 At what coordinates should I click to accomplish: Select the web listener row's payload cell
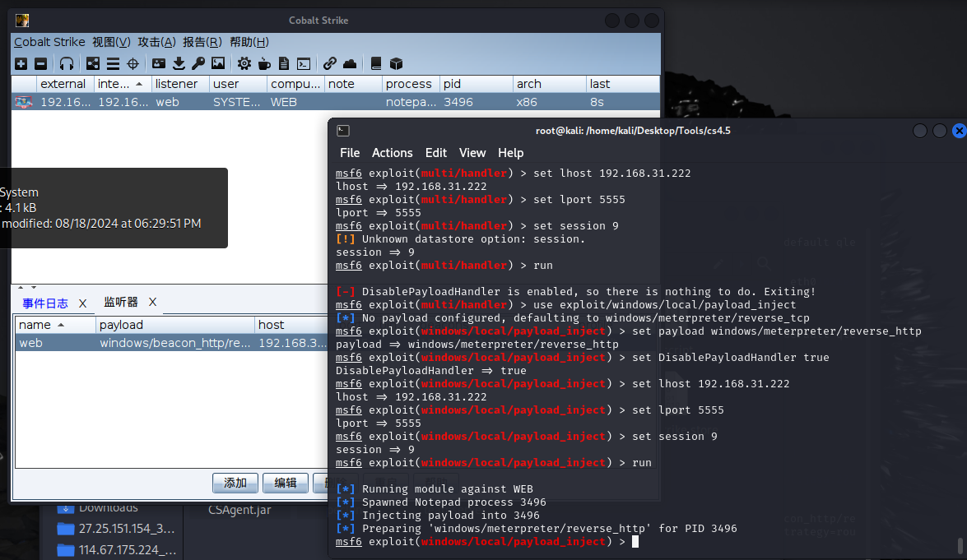[x=175, y=343]
